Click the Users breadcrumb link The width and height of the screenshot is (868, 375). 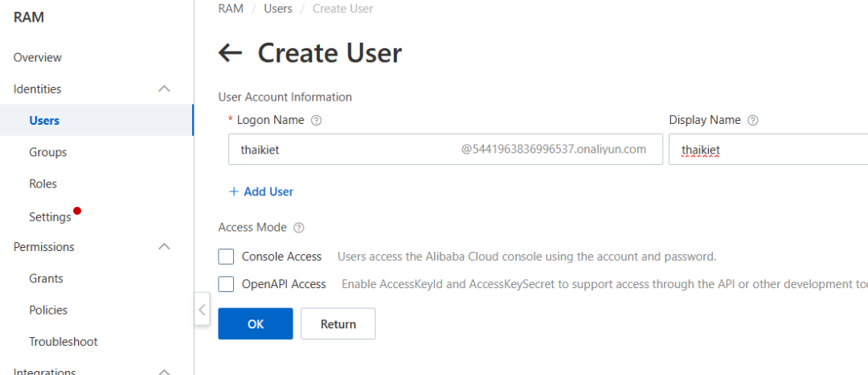278,9
